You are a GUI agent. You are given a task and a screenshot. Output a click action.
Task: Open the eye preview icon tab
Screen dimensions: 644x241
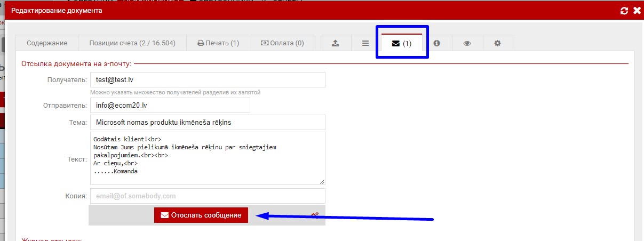coord(467,43)
